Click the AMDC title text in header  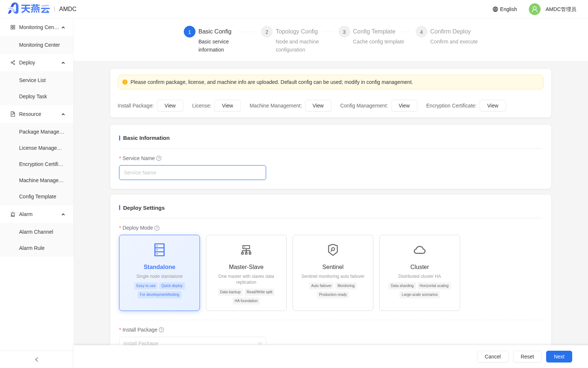pyautogui.click(x=68, y=9)
